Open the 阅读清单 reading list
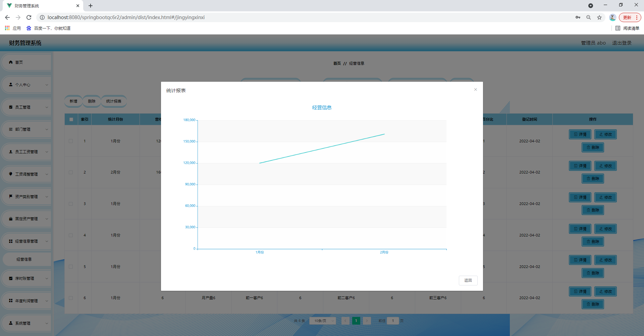 click(x=628, y=28)
